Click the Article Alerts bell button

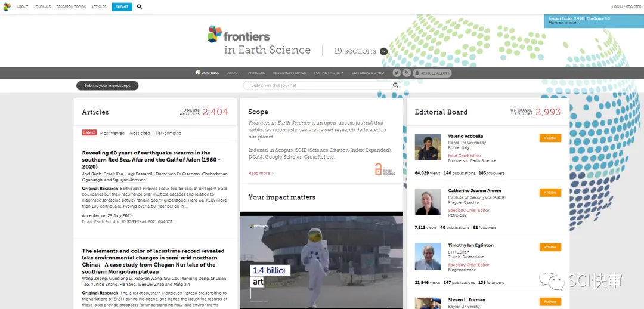pos(432,73)
